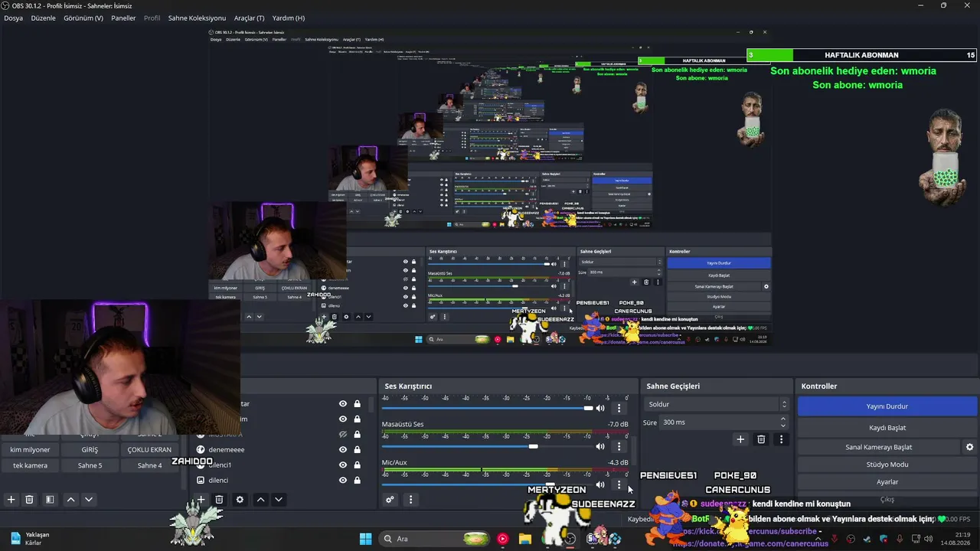Open the Mic/Aux three-dot options menu
The image size is (980, 551).
click(619, 485)
